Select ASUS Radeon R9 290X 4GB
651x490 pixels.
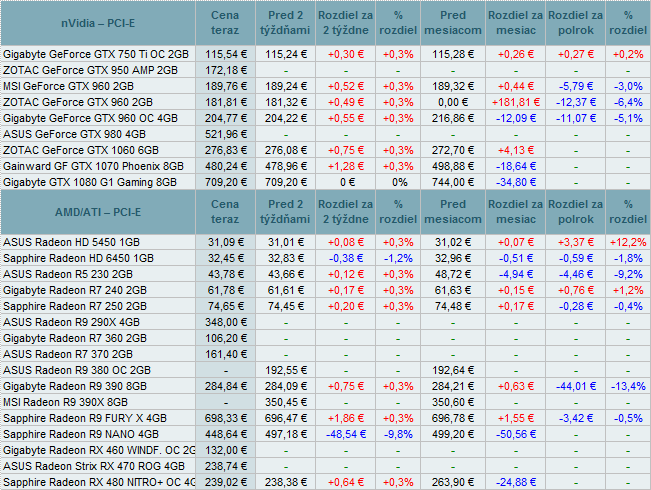[71, 322]
